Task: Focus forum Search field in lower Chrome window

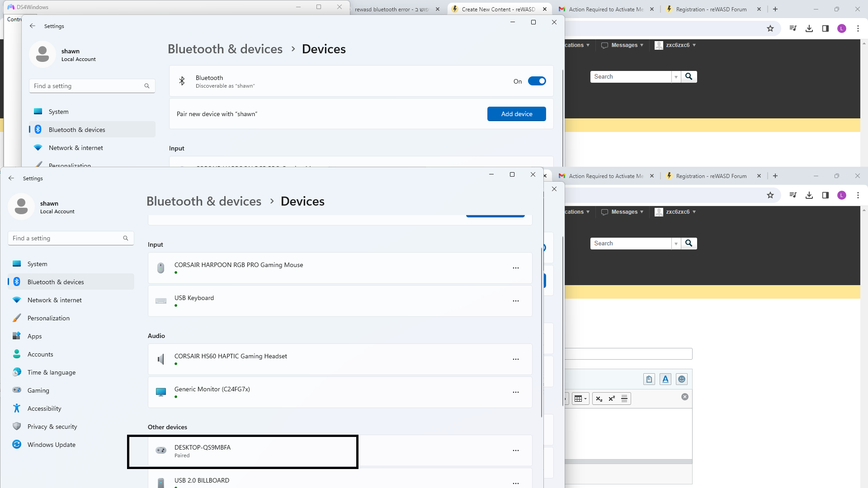Action: coord(631,244)
